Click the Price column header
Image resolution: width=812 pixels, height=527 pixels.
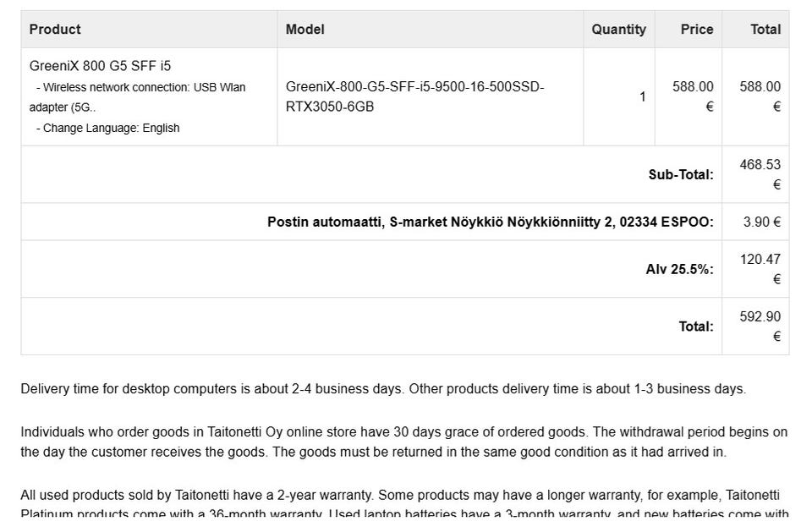click(x=696, y=29)
